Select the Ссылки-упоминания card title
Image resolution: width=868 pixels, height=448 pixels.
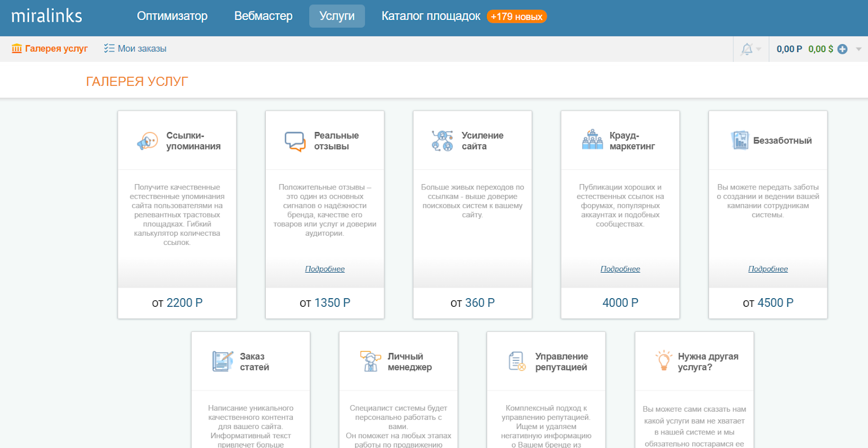pos(193,141)
